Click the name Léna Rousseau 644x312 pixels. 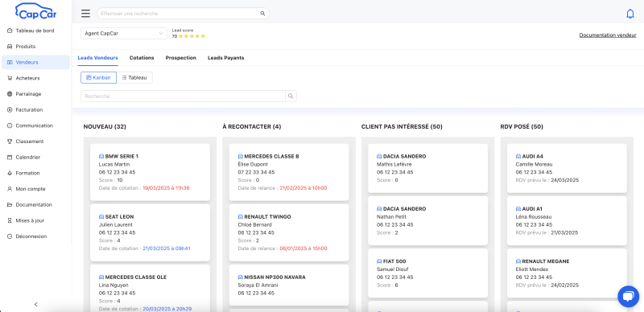534,217
